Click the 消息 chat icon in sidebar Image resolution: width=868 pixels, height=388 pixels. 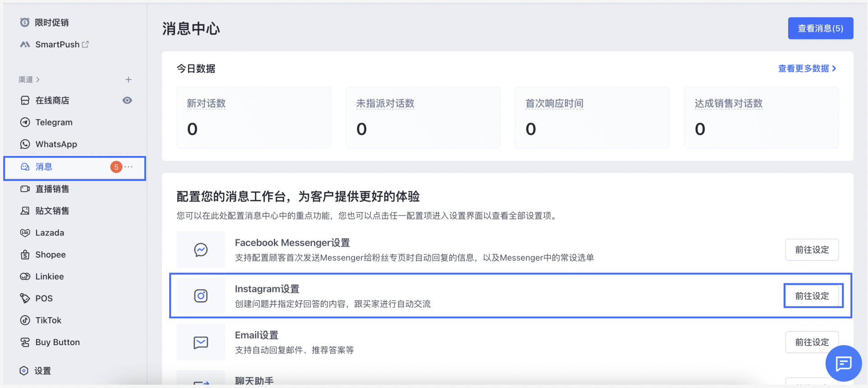[25, 167]
